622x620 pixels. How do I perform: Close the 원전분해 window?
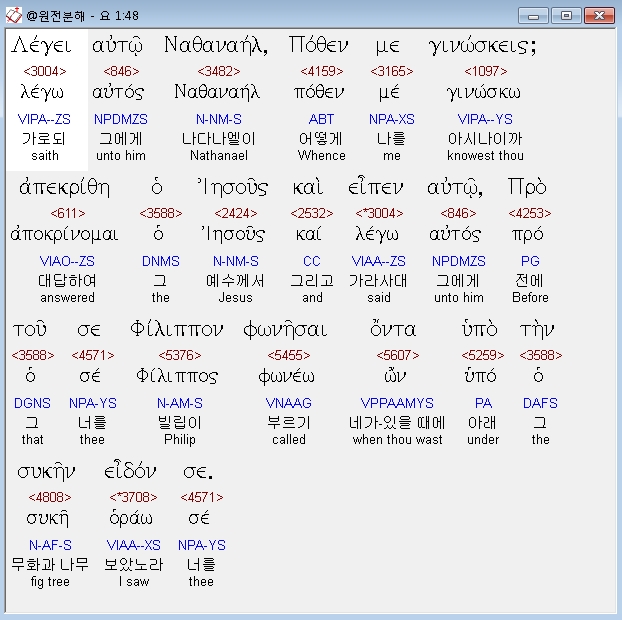pos(599,16)
